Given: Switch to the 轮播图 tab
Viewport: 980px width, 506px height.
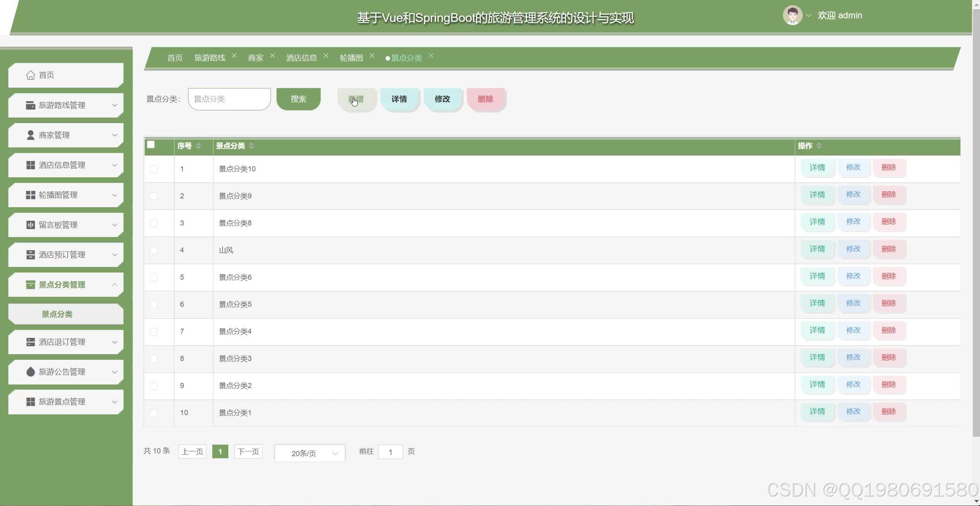Looking at the screenshot, I should point(351,58).
